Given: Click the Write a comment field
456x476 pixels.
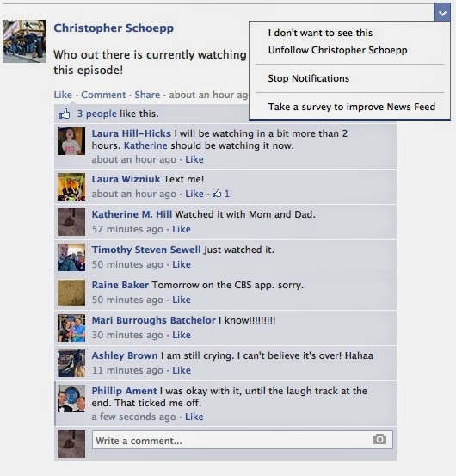Looking at the screenshot, I should point(242,440).
